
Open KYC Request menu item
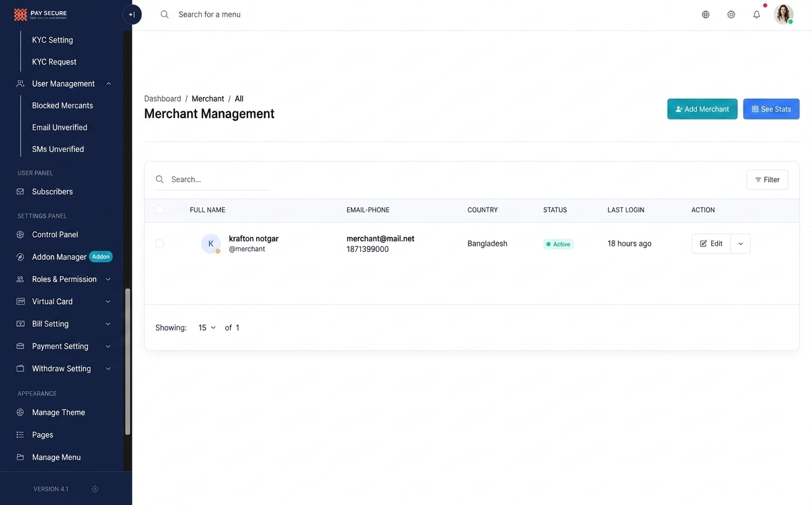(54, 62)
